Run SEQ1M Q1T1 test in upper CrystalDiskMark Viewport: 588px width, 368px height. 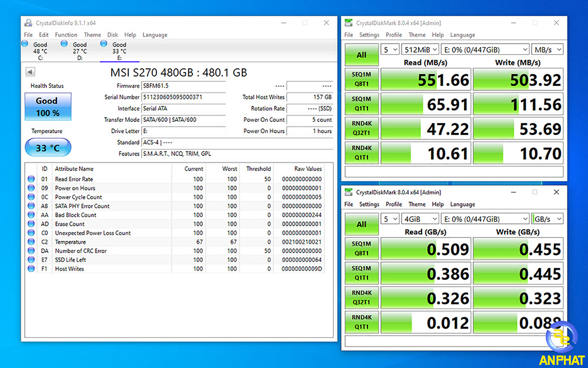tap(362, 104)
